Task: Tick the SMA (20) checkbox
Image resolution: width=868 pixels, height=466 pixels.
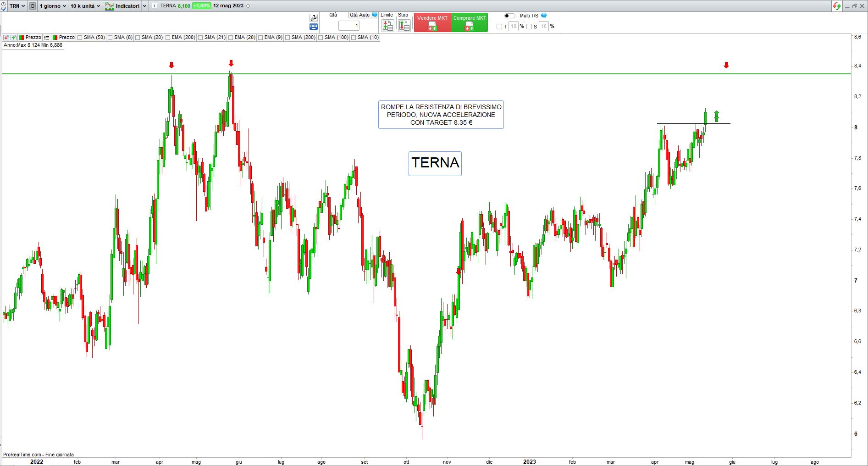Action: point(138,38)
